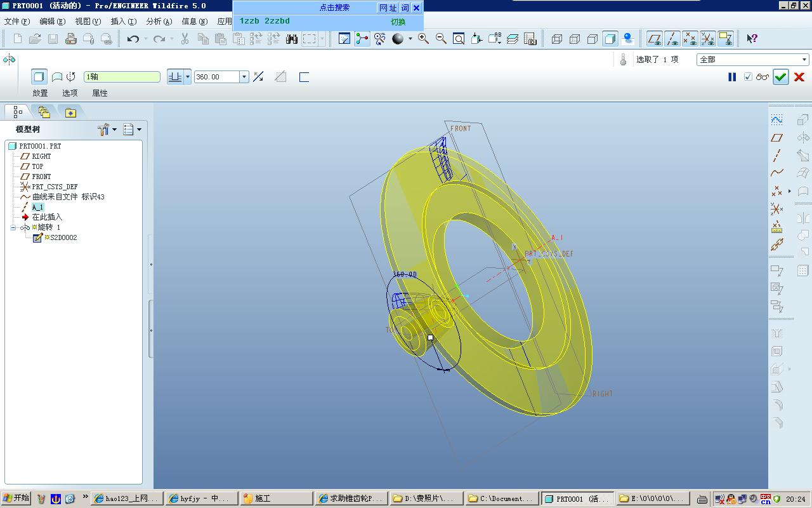
Task: Click the red X cancel feature
Action: [799, 77]
